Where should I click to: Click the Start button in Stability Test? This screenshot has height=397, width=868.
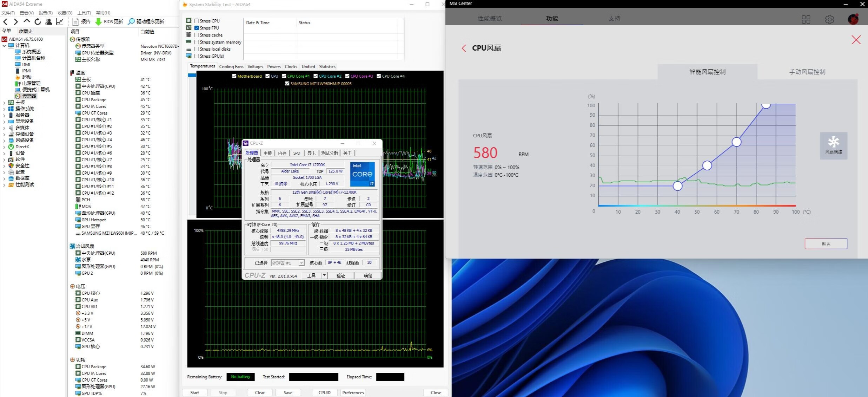[x=194, y=393]
